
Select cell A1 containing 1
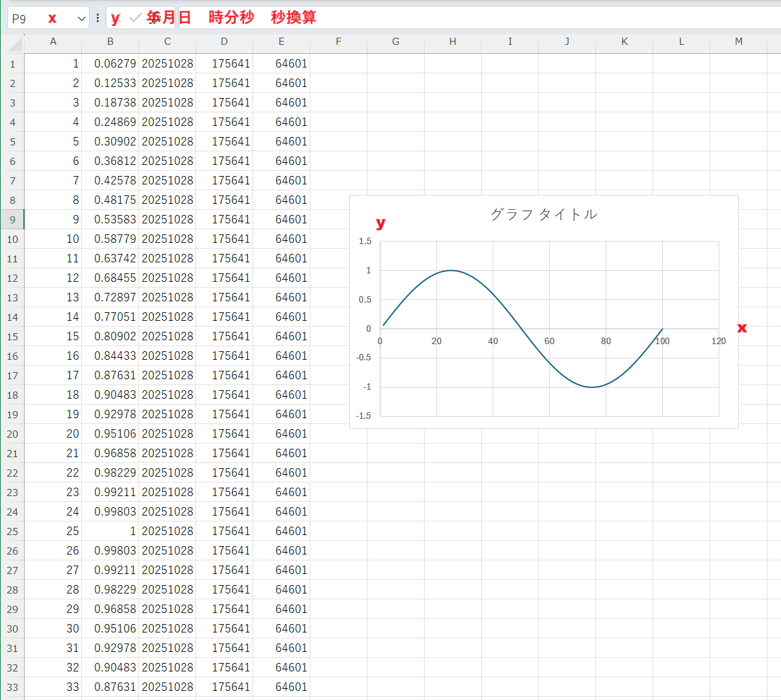tap(53, 64)
